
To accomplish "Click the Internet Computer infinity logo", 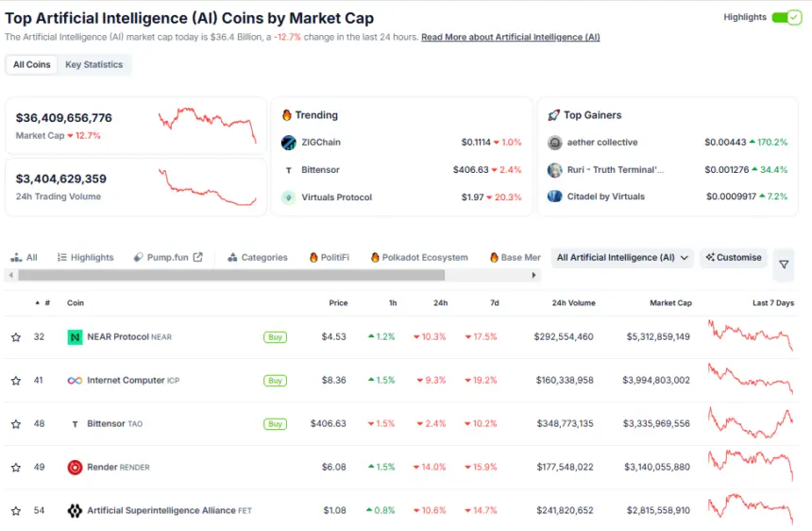I will point(75,381).
